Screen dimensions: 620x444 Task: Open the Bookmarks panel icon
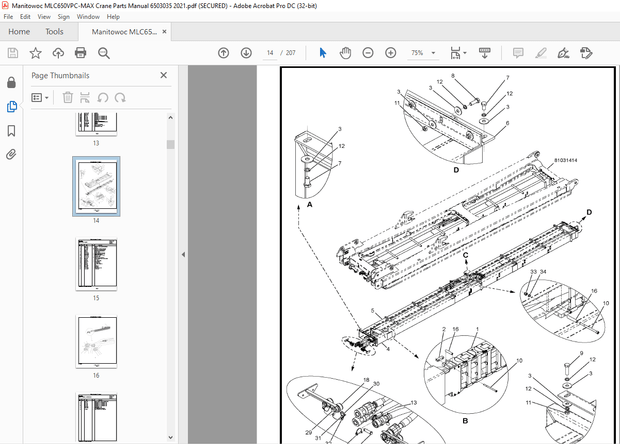pos(11,130)
